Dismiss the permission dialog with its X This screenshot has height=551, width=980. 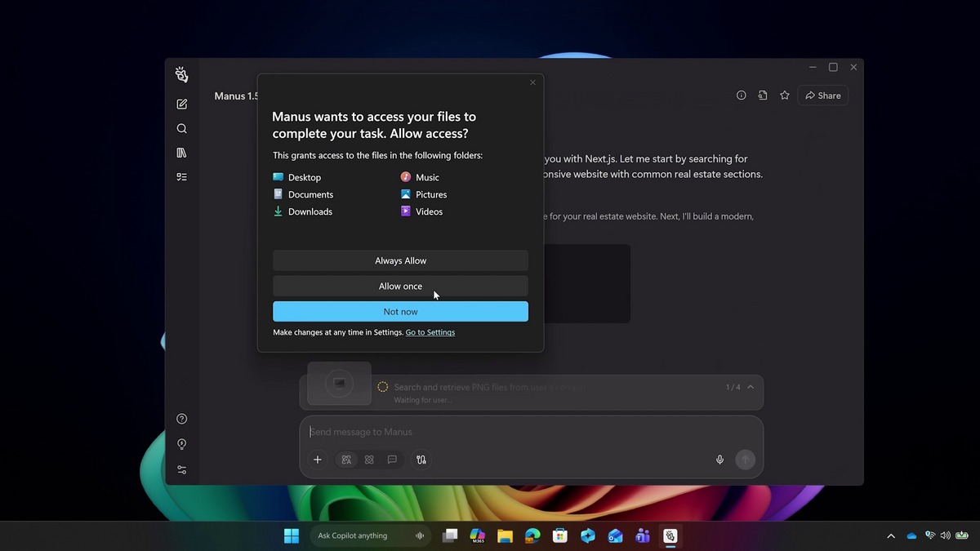click(532, 82)
